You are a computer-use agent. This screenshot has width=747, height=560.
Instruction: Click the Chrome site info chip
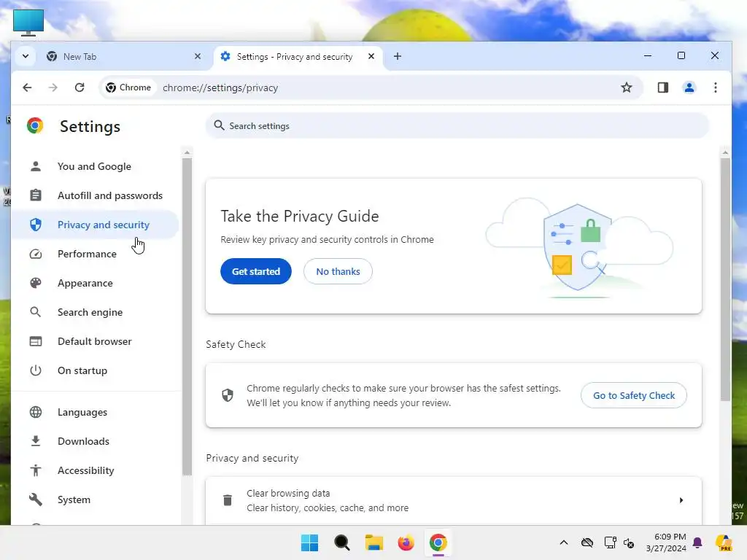(x=128, y=87)
